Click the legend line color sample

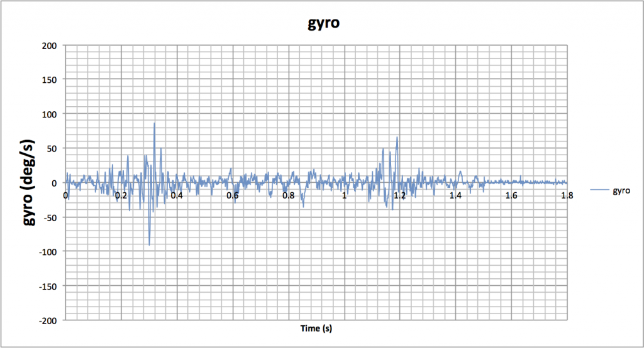(x=599, y=190)
